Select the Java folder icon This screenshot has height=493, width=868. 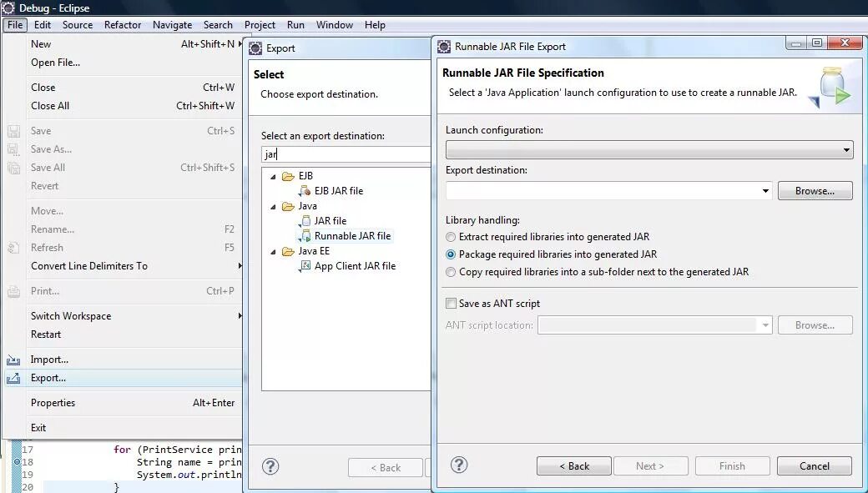289,206
